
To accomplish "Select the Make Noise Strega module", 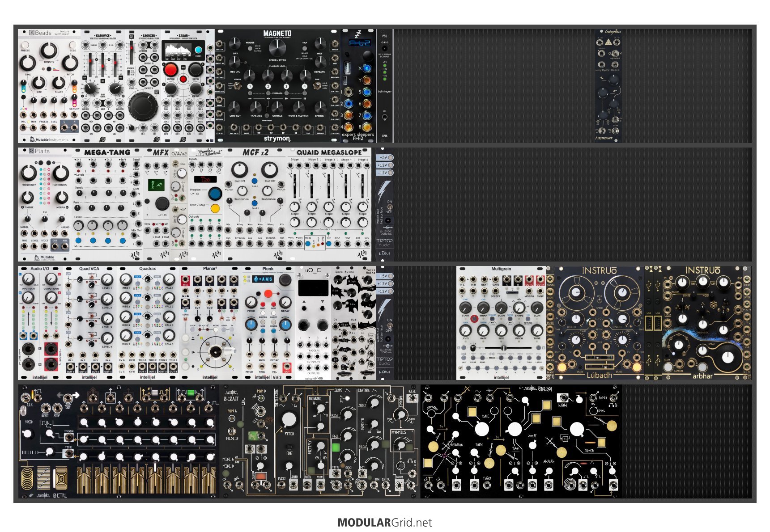I will [x=521, y=442].
